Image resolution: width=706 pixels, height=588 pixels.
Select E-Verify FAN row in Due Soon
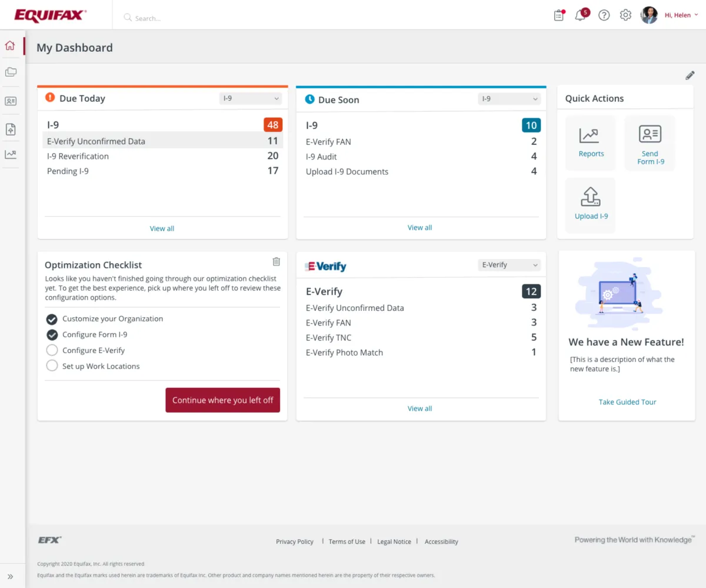tap(421, 141)
